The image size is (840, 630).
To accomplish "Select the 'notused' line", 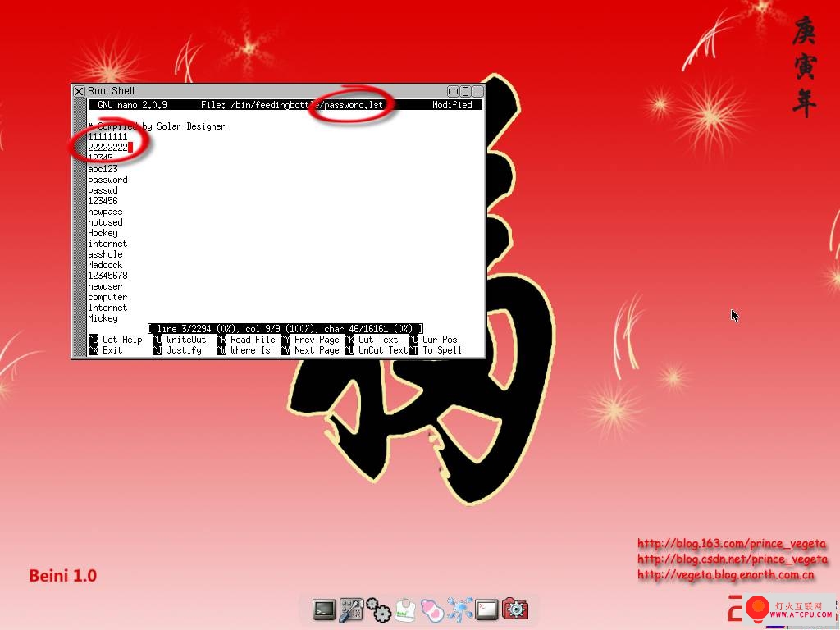I will point(105,222).
